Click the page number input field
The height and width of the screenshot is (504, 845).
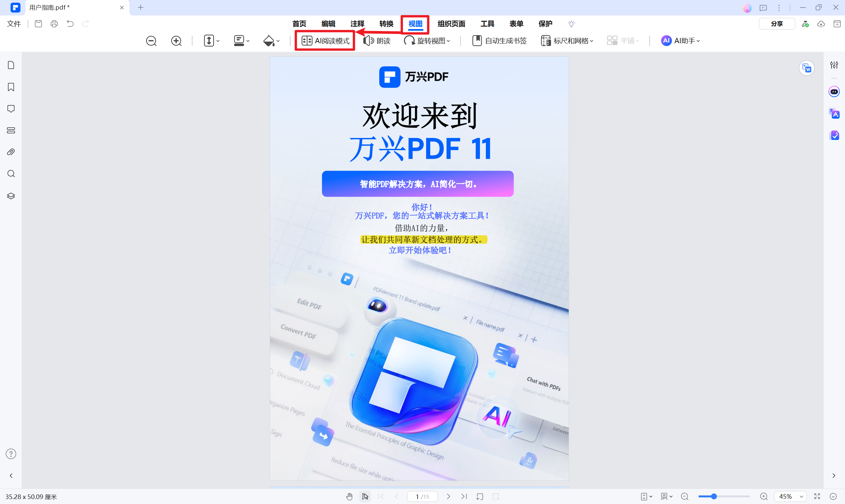[x=422, y=496]
